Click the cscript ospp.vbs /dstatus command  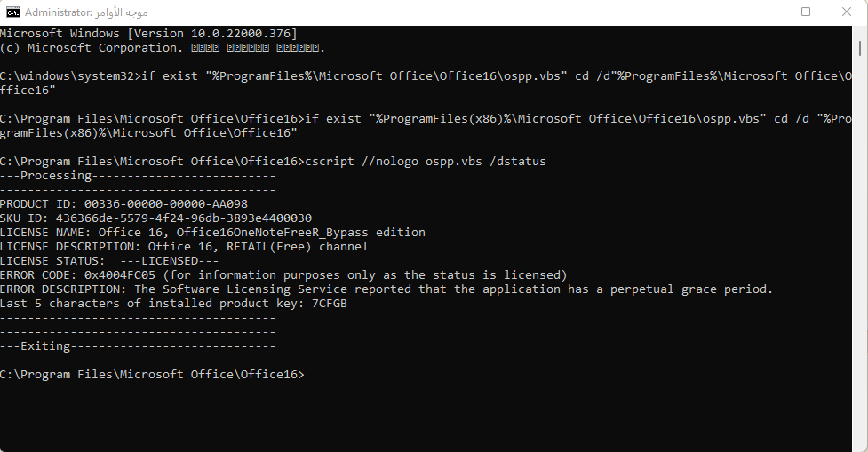pos(425,162)
